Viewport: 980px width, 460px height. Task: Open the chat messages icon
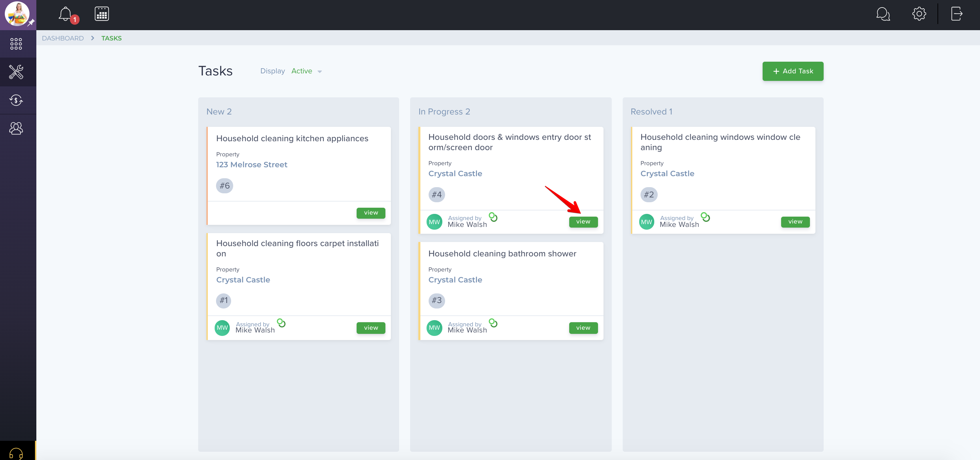click(883, 14)
